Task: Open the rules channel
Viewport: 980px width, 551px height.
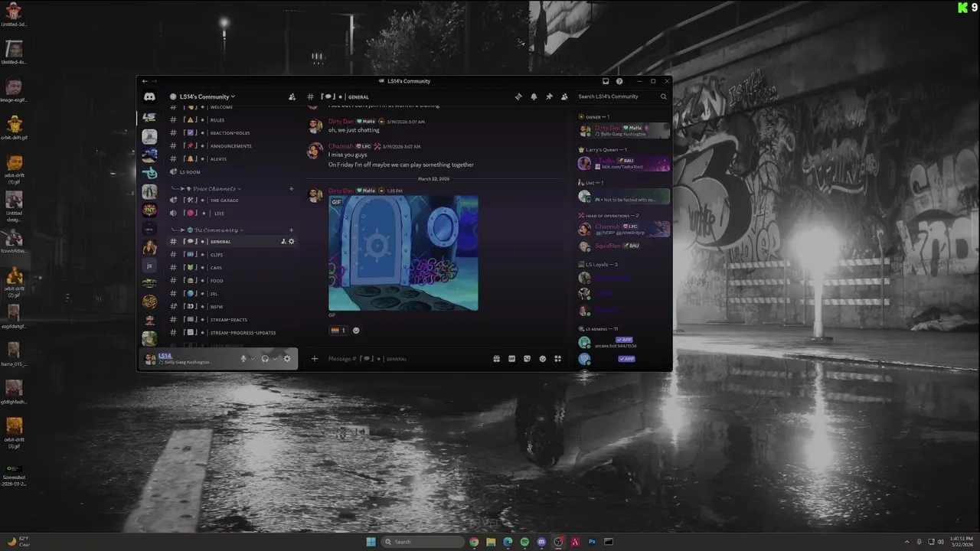Action: [232, 120]
